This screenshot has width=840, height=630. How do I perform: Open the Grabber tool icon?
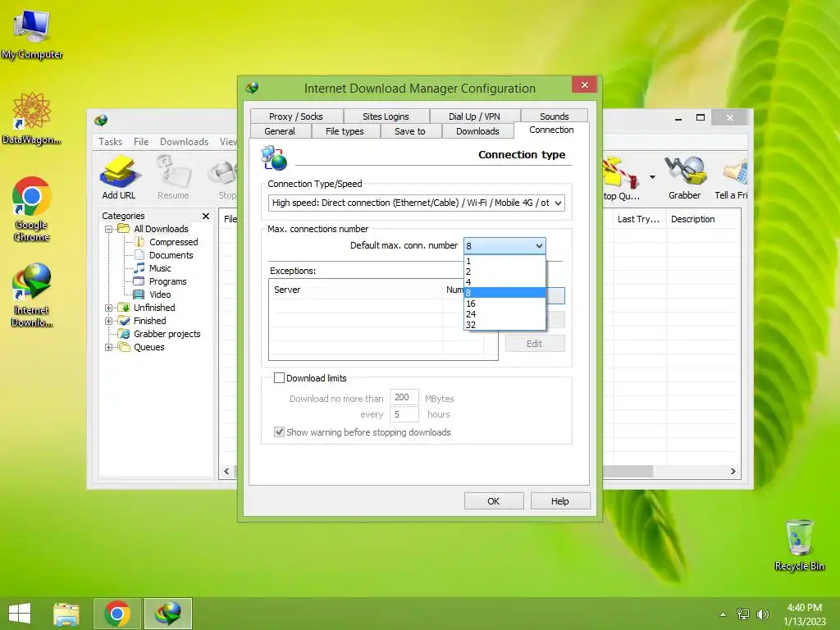pyautogui.click(x=685, y=177)
